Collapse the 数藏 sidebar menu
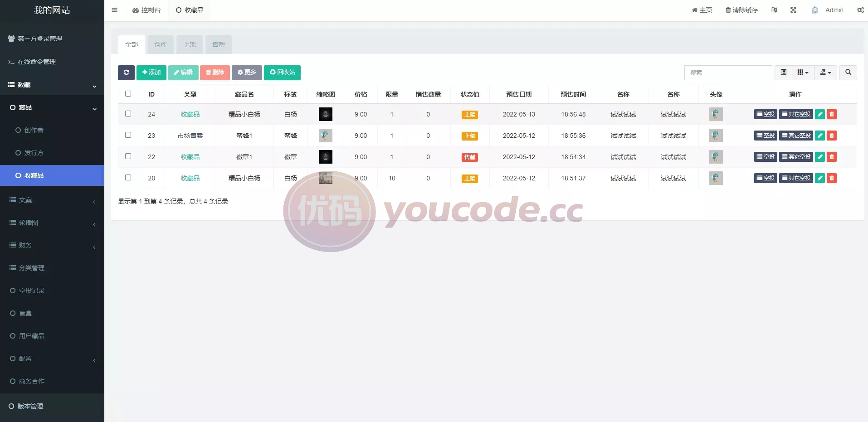The width and height of the screenshot is (868, 422). tap(52, 85)
